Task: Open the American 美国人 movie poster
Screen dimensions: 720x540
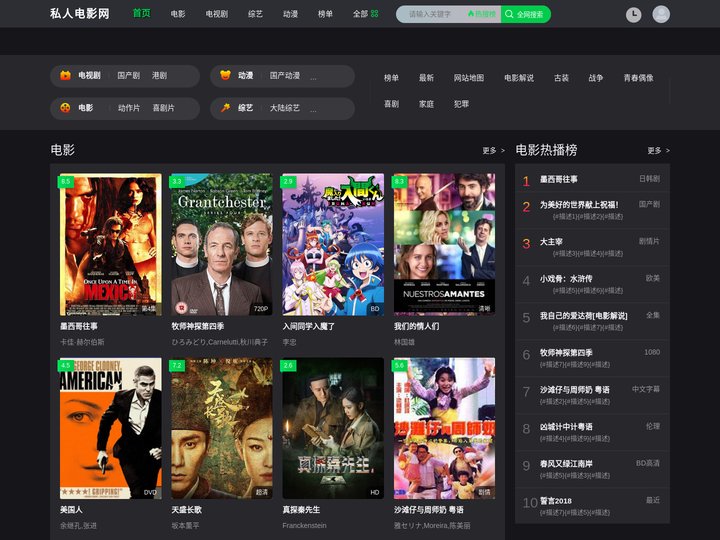Action: tap(111, 428)
